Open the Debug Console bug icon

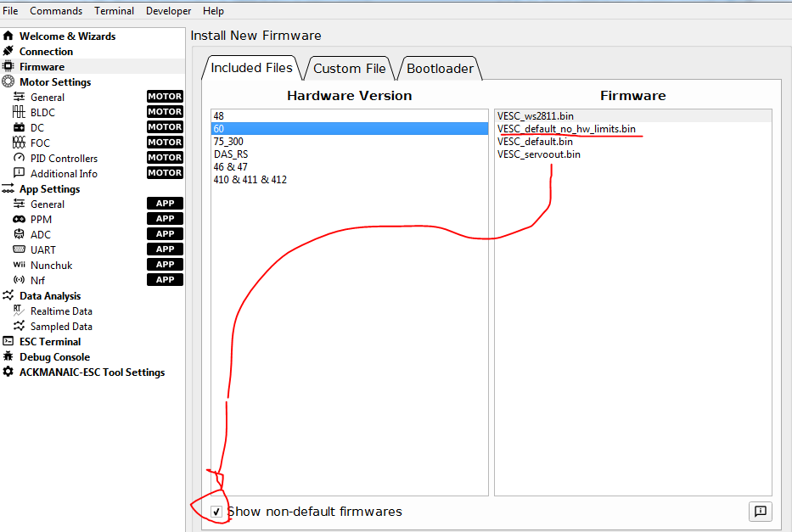coord(8,357)
